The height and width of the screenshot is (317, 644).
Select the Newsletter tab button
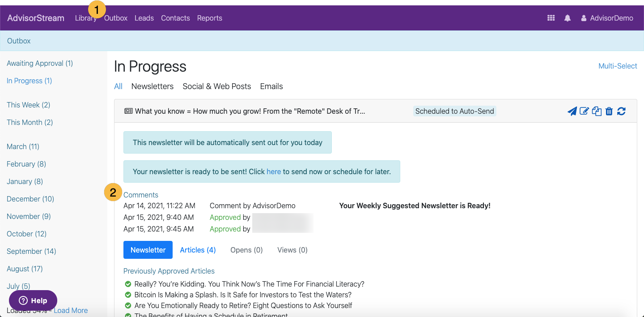coord(148,250)
